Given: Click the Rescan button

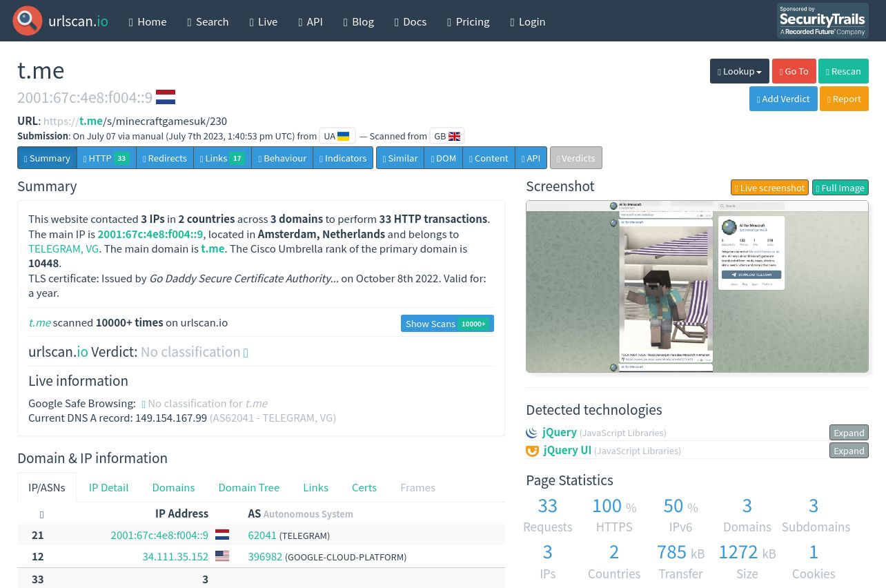Looking at the screenshot, I should [843, 71].
